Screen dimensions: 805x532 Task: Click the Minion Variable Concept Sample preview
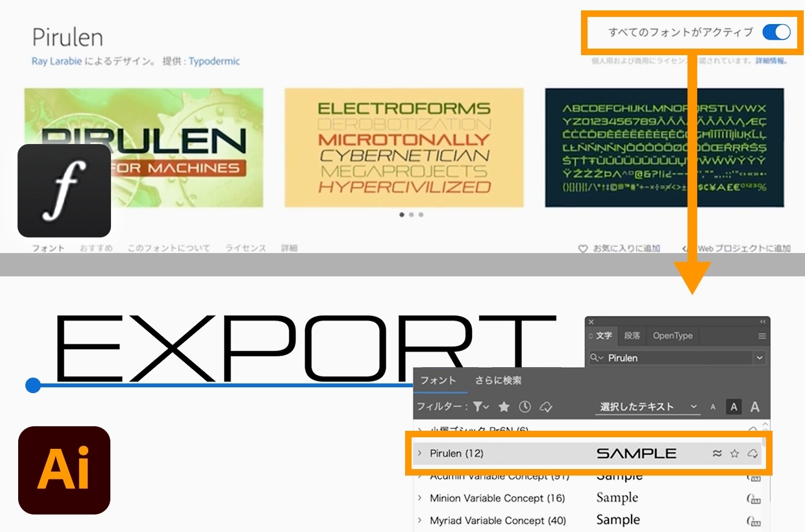[617, 498]
